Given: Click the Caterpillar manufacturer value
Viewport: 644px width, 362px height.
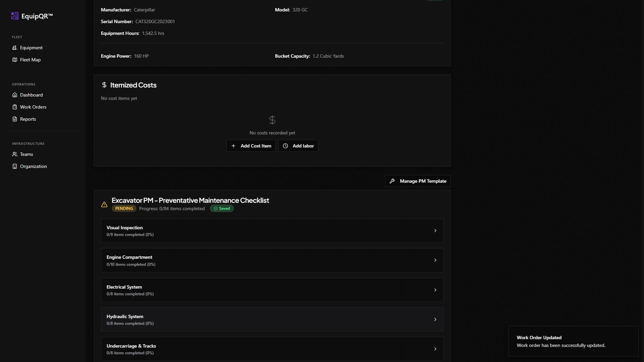Looking at the screenshot, I should [x=144, y=10].
